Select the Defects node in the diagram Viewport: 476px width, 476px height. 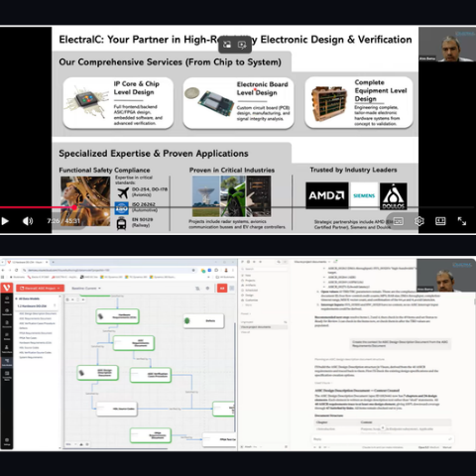click(204, 320)
